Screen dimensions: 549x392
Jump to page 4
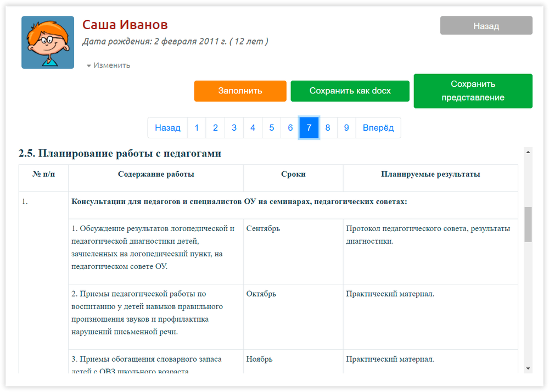253,128
